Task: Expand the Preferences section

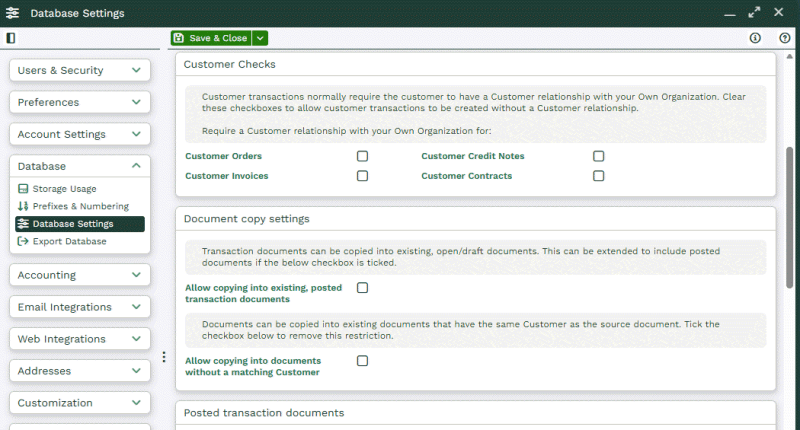Action: point(80,102)
